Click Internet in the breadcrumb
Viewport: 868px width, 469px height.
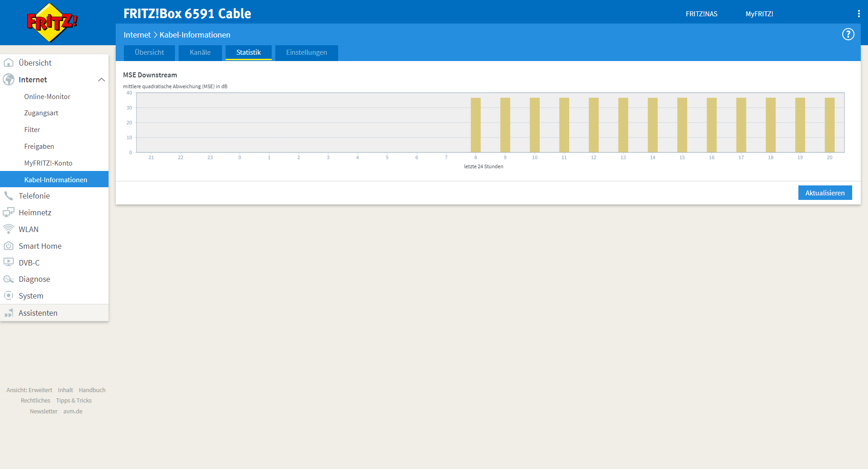click(x=137, y=35)
